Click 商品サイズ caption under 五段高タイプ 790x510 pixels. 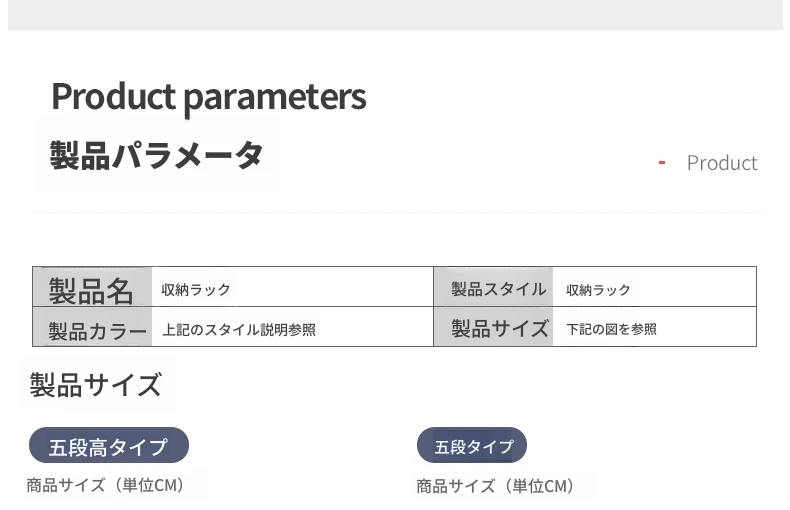point(106,485)
